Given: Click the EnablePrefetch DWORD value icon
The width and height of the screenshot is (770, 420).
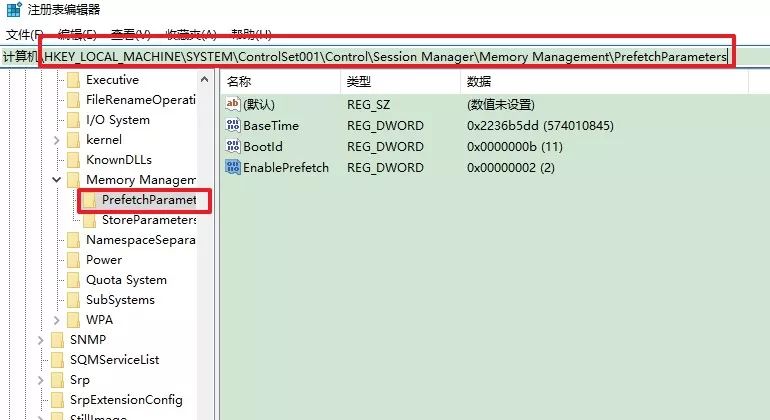Looking at the screenshot, I should tap(233, 167).
